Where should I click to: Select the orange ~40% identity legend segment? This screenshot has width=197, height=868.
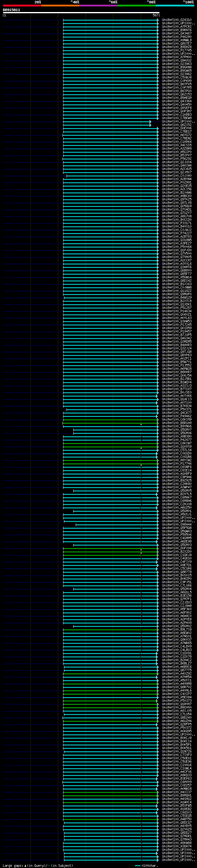60,6
